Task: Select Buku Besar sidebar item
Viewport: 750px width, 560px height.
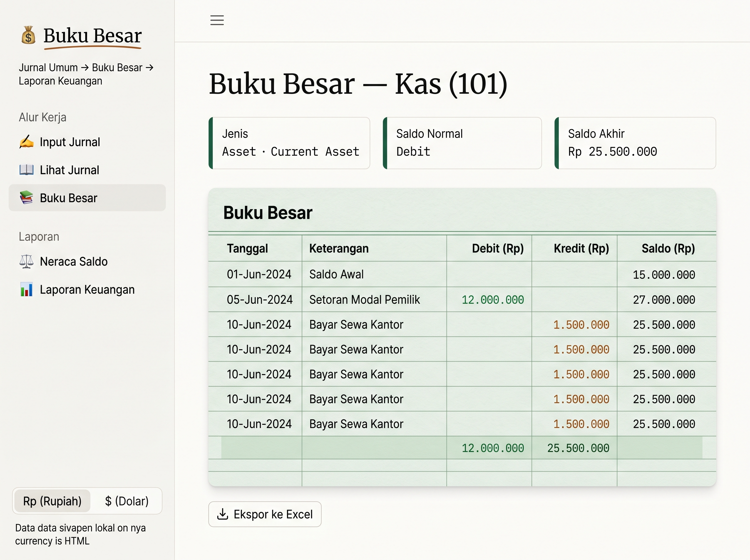Action: click(x=87, y=197)
